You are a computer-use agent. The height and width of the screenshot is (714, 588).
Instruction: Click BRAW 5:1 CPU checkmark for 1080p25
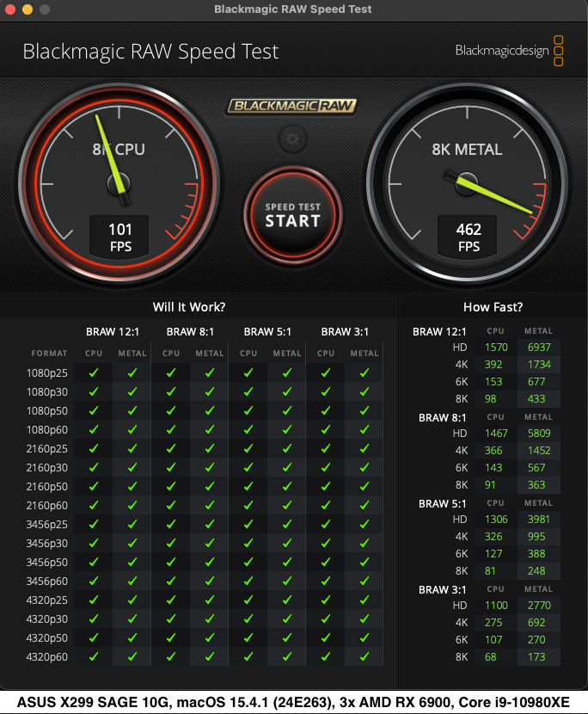(x=248, y=373)
